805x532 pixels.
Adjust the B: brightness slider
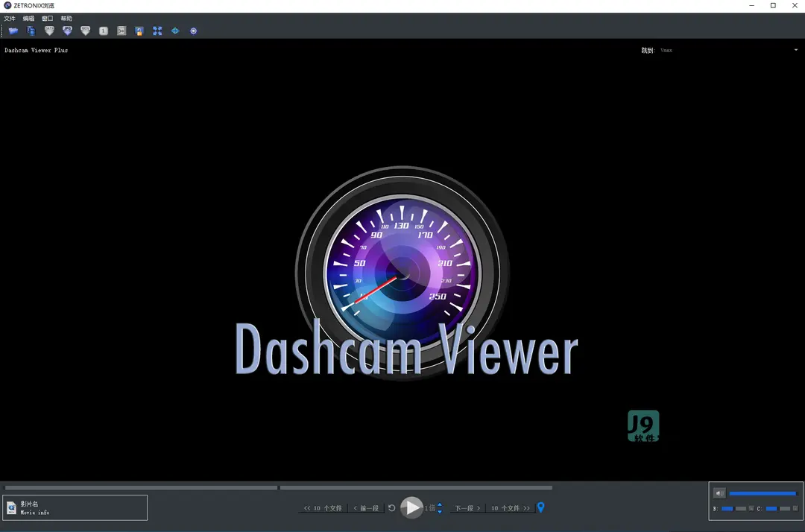[x=733, y=508]
